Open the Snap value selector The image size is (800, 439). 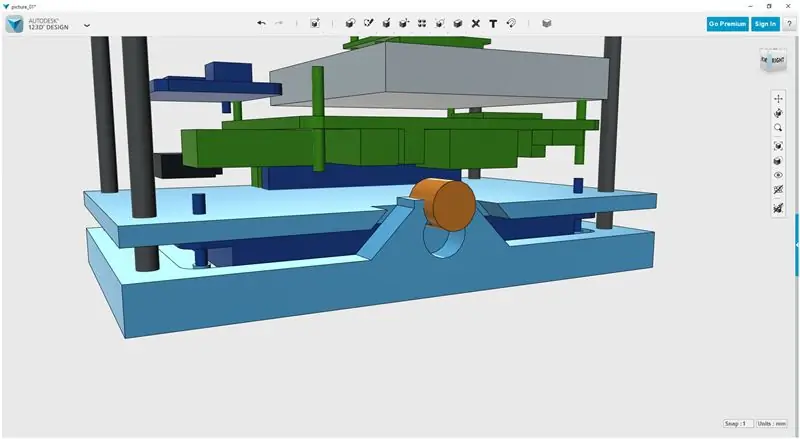[x=738, y=424]
